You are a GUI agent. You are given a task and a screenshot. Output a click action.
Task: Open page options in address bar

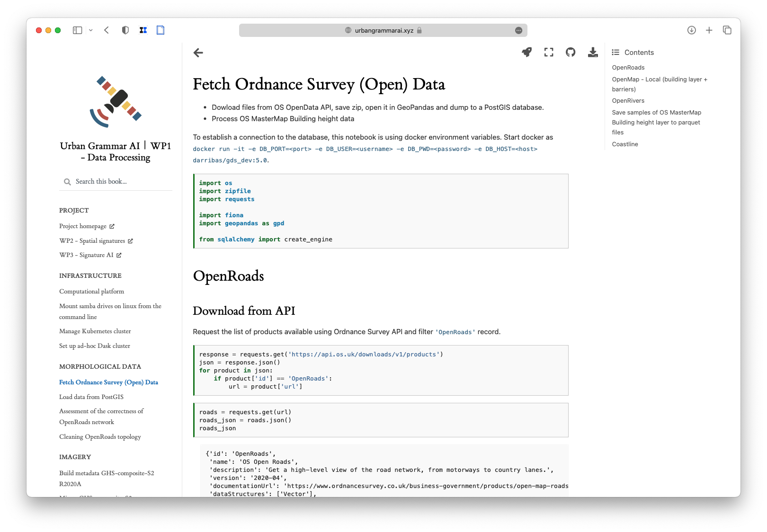(x=518, y=30)
